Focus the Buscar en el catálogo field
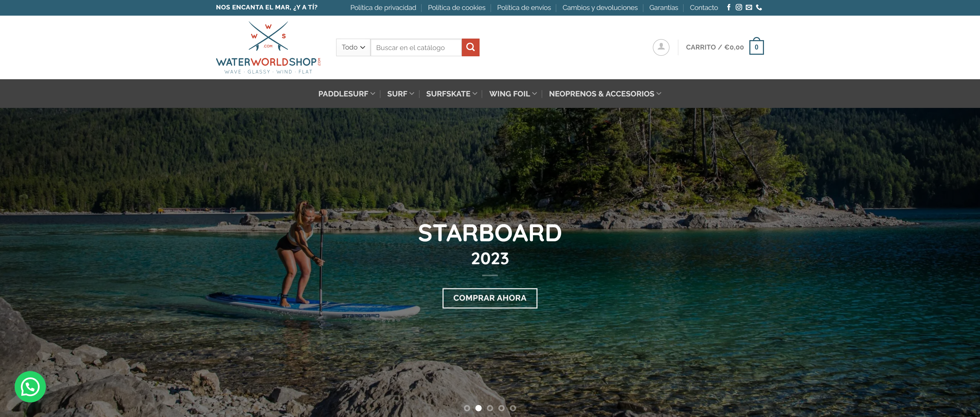Viewport: 980px width, 417px height. 416,47
